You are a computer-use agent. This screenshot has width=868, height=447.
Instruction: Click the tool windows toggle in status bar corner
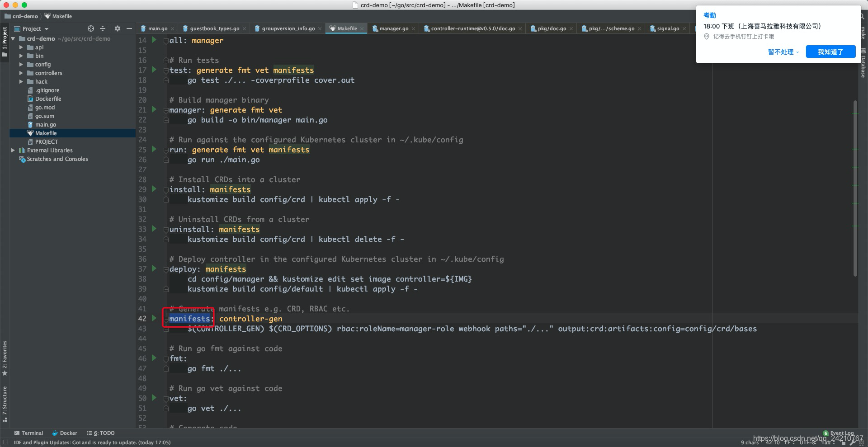tap(5, 442)
